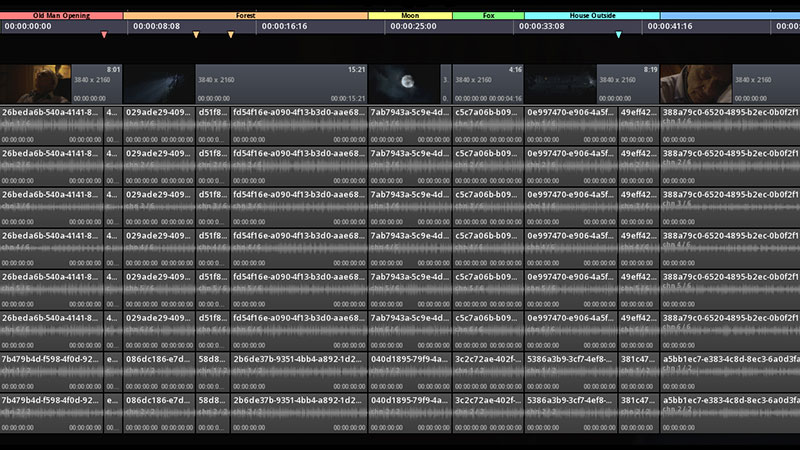Viewport: 800px width, 450px height.
Task: Select audio clip 388a79c0 on chn 5/6
Action: (x=730, y=290)
